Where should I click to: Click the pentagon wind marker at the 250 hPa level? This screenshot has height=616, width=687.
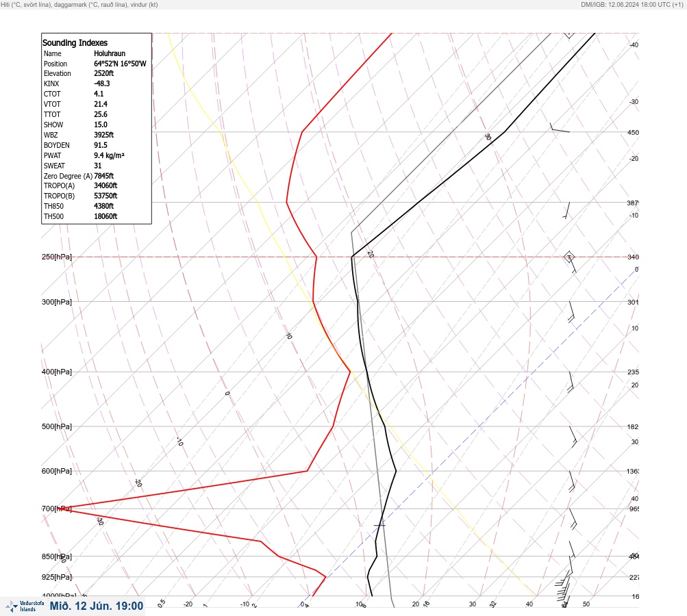point(569,257)
